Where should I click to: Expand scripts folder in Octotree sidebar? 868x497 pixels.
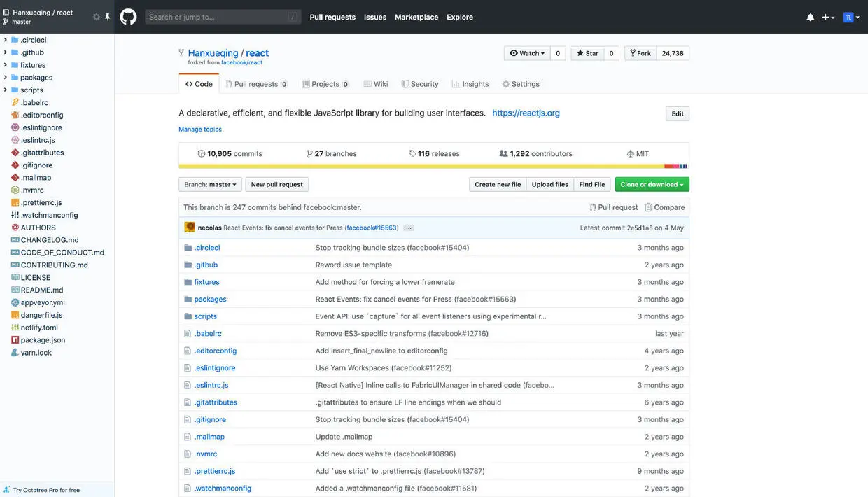pos(6,90)
